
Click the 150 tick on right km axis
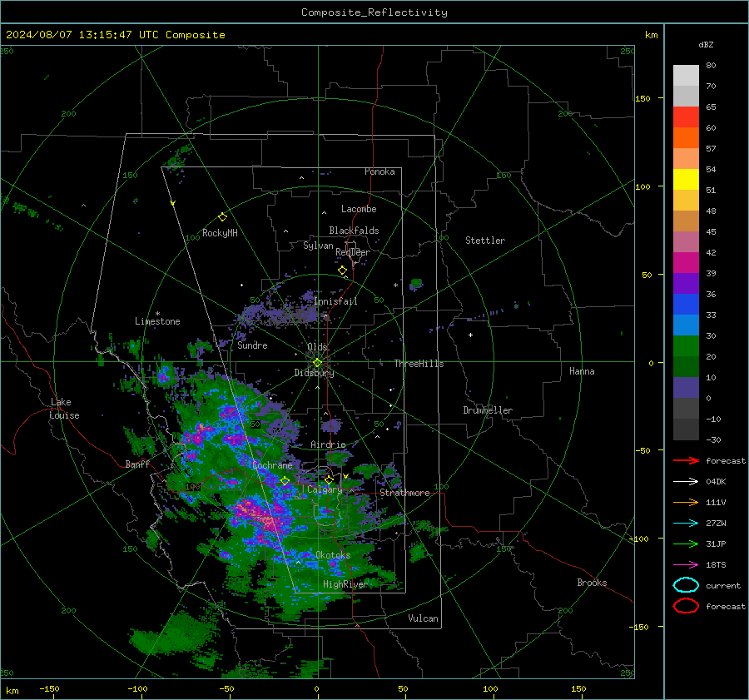pyautogui.click(x=643, y=98)
